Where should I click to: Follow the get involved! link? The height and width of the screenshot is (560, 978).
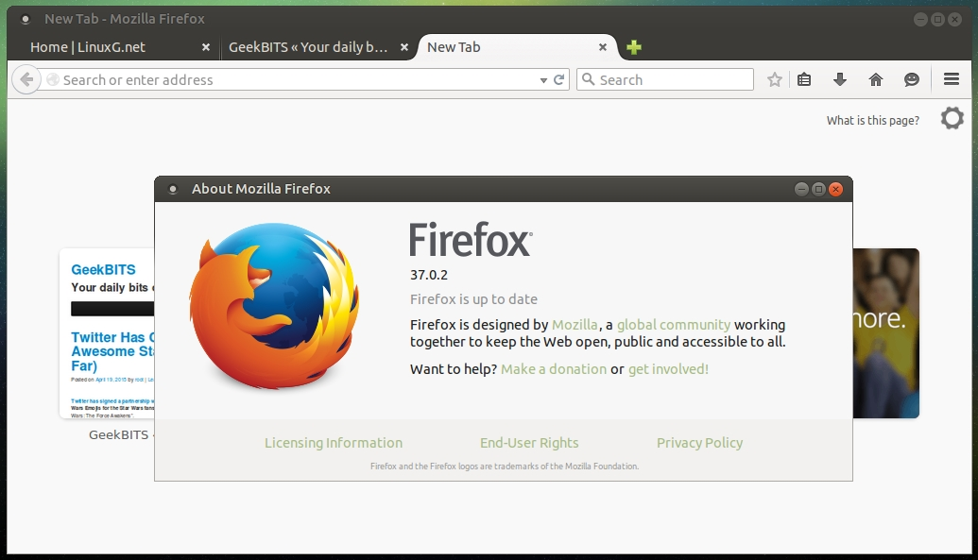pos(669,369)
